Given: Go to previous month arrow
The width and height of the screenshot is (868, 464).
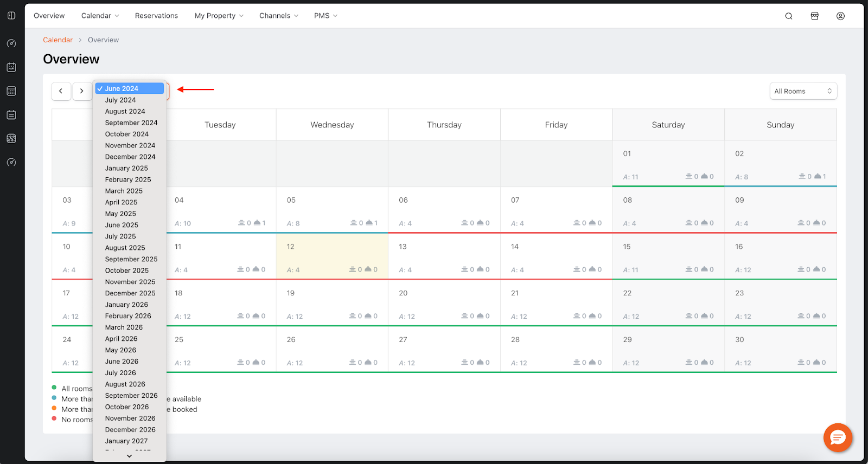Looking at the screenshot, I should pos(61,91).
